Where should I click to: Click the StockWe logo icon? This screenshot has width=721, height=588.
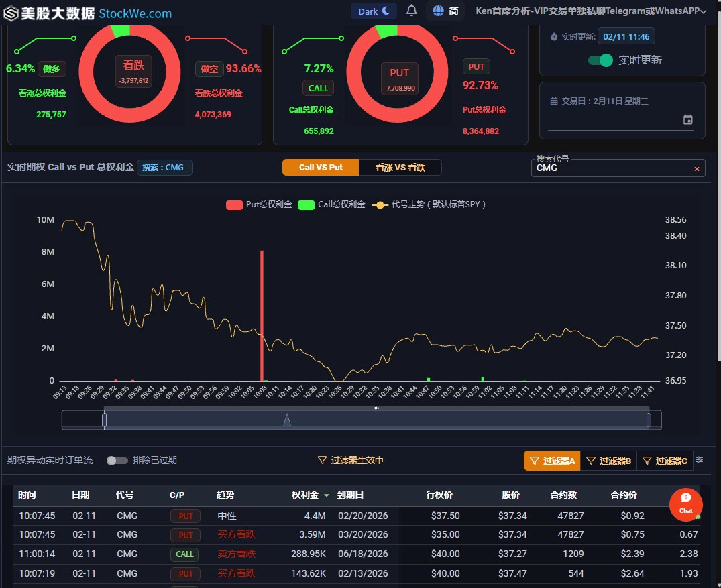[11, 13]
